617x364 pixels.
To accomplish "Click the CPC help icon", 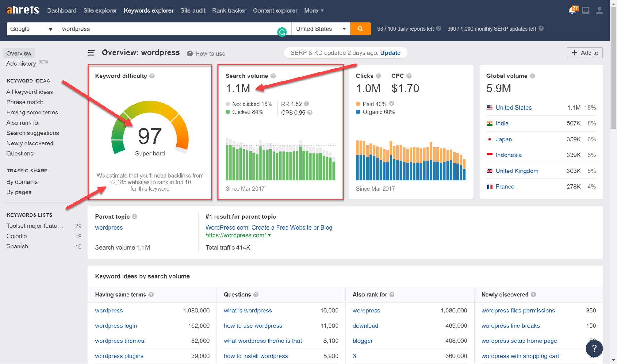I will 409,76.
